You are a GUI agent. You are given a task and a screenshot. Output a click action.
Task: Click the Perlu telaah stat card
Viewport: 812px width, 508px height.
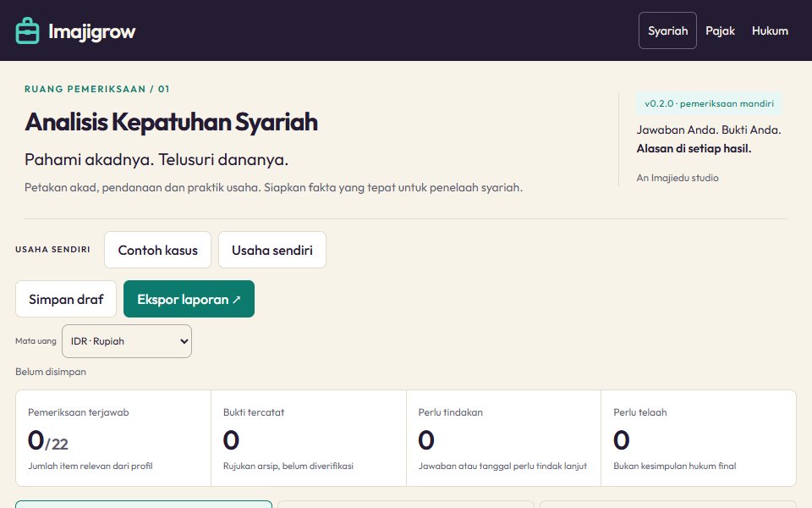click(x=699, y=438)
